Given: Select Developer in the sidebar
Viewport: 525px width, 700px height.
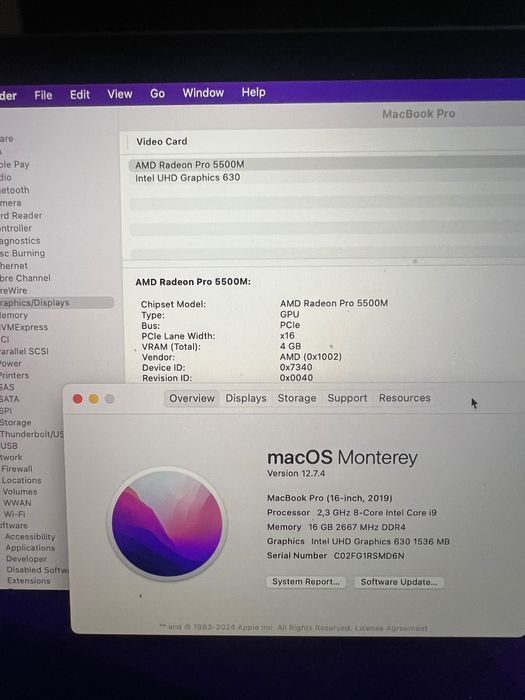Looking at the screenshot, I should [26, 559].
